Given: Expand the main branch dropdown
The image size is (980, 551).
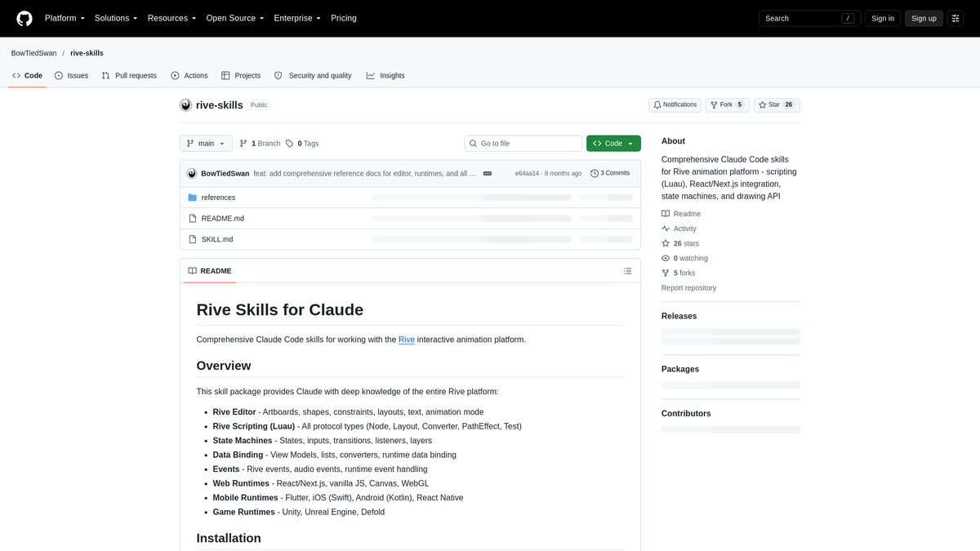Looking at the screenshot, I should (x=206, y=144).
